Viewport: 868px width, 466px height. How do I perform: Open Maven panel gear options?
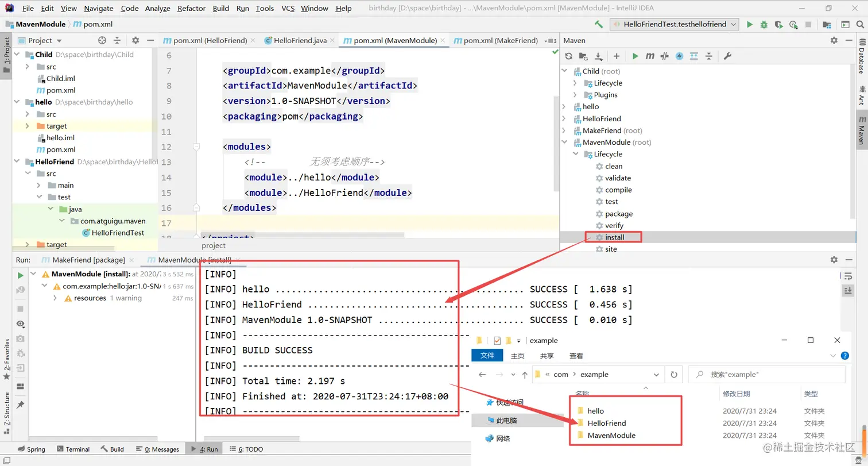pyautogui.click(x=834, y=40)
